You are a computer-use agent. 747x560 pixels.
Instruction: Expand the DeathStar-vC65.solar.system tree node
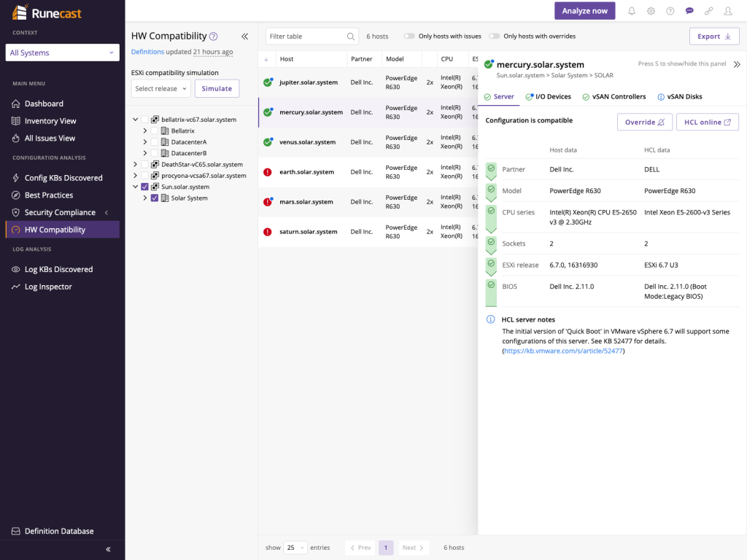point(135,164)
